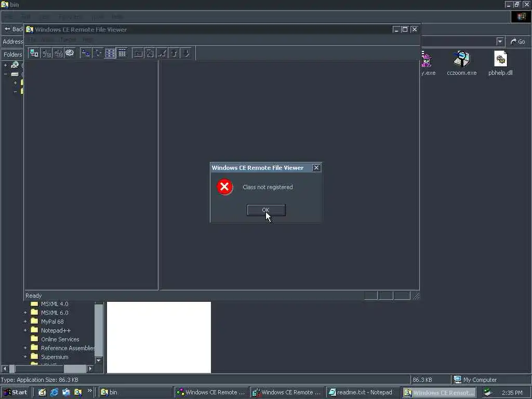
Task: Click the folder-magnifier quick launch icon
Action: tap(78, 393)
